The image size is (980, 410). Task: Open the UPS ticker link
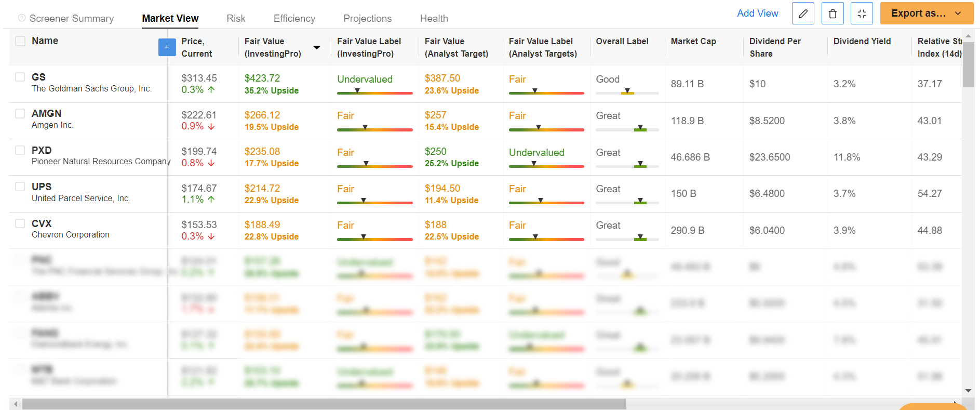click(42, 187)
